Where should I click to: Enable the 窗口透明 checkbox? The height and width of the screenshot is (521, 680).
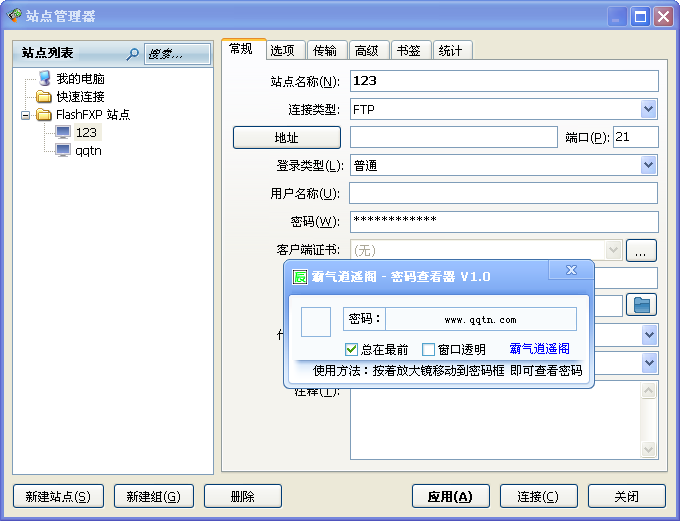428,349
